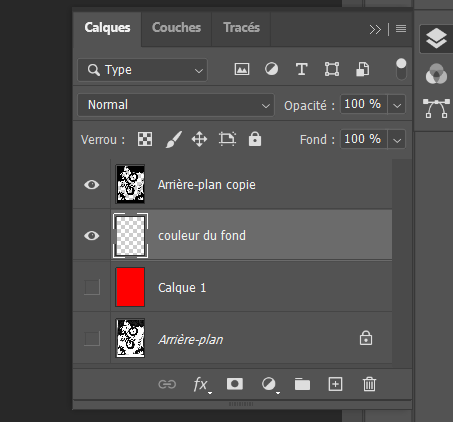The height and width of the screenshot is (422, 453).
Task: Show the Calque 1 layer
Action: pos(92,287)
